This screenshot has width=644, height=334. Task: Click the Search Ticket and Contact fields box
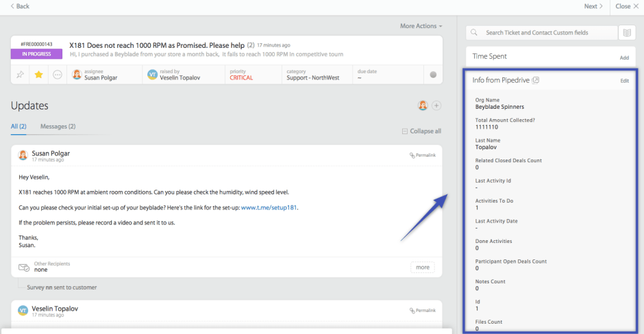[541, 32]
